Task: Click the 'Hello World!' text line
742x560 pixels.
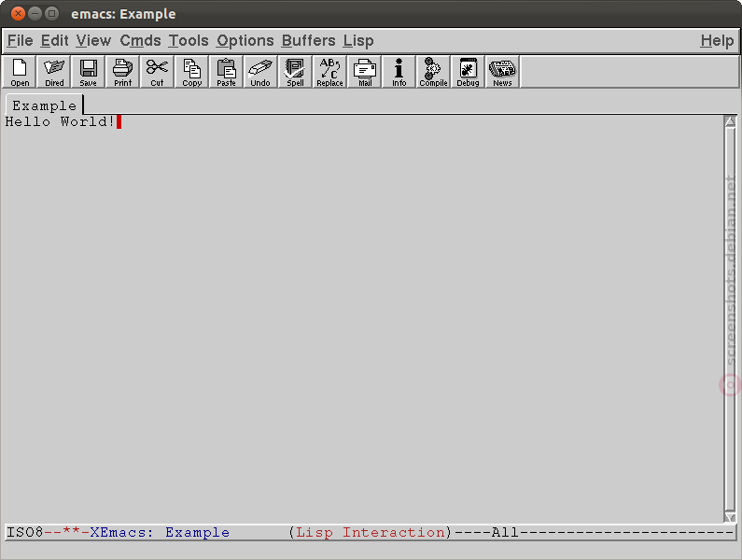Action: coord(60,121)
